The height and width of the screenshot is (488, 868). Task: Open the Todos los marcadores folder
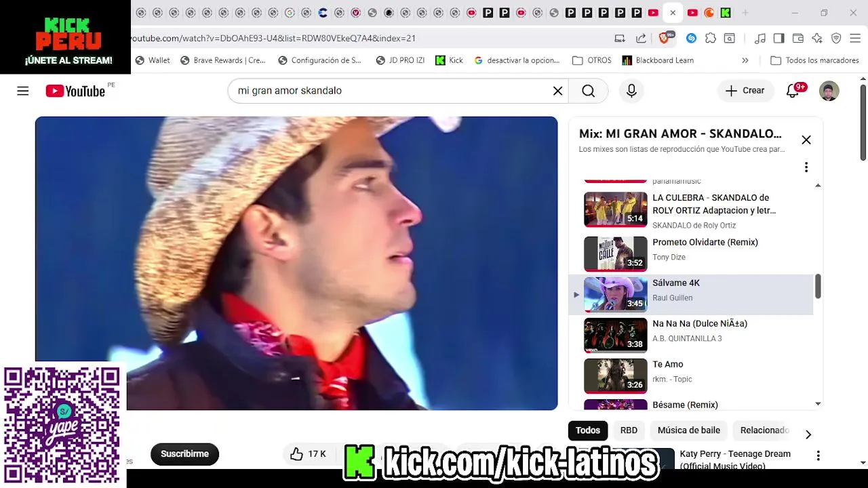815,60
